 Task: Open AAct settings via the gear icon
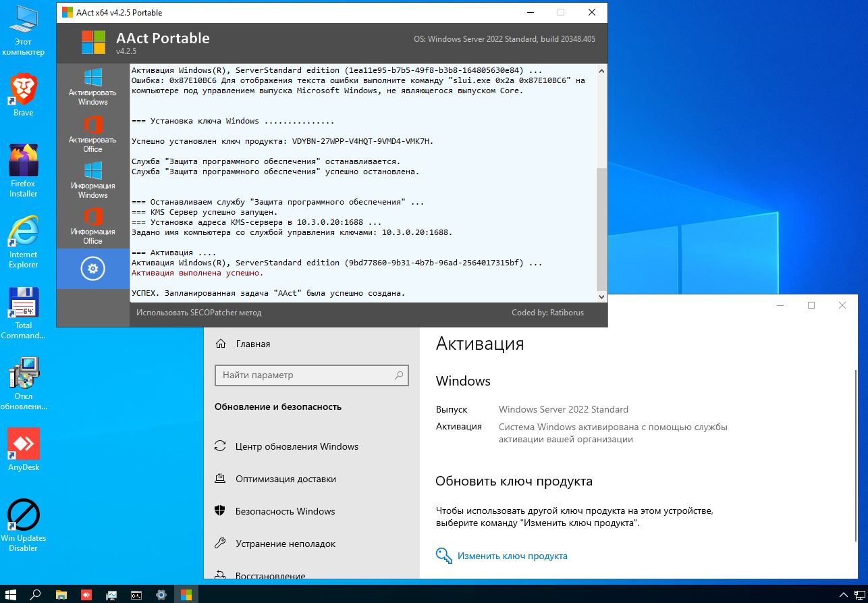coord(92,269)
